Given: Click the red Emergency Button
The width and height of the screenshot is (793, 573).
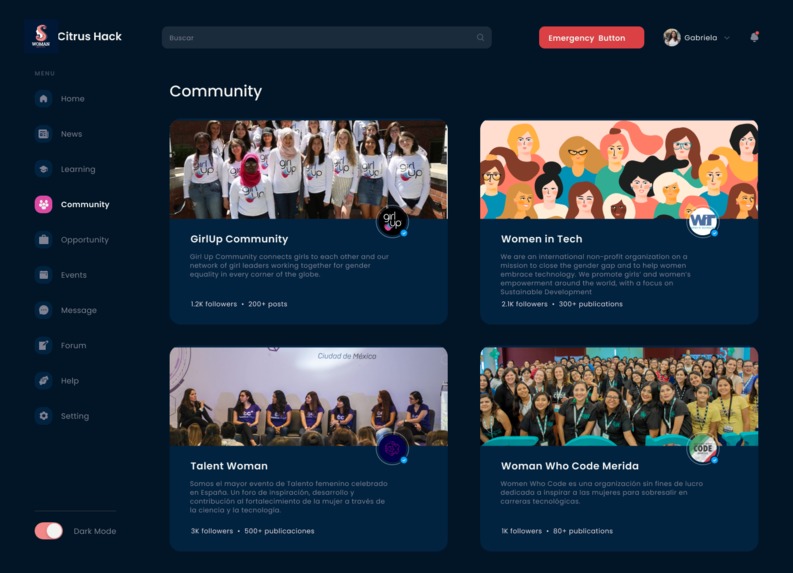Looking at the screenshot, I should [x=591, y=37].
